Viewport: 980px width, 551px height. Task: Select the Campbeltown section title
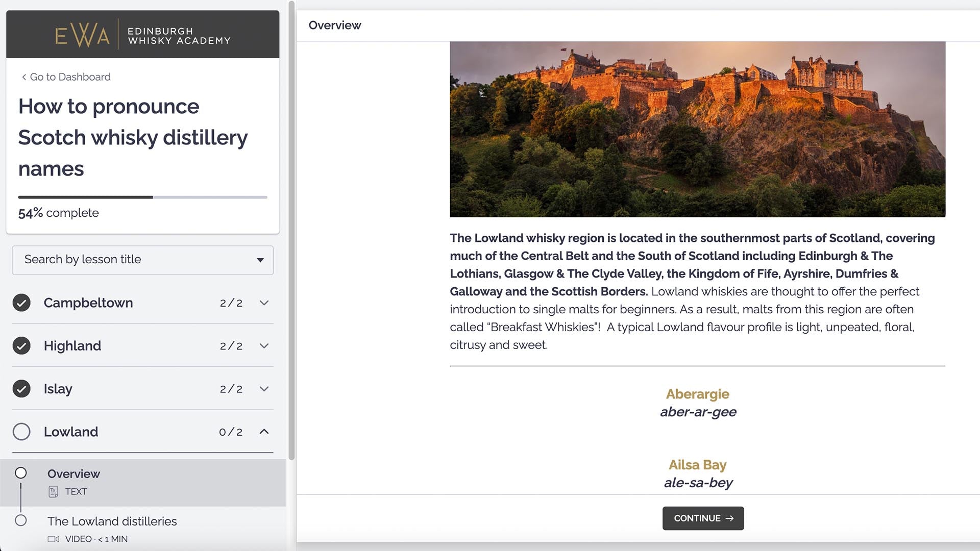click(88, 303)
